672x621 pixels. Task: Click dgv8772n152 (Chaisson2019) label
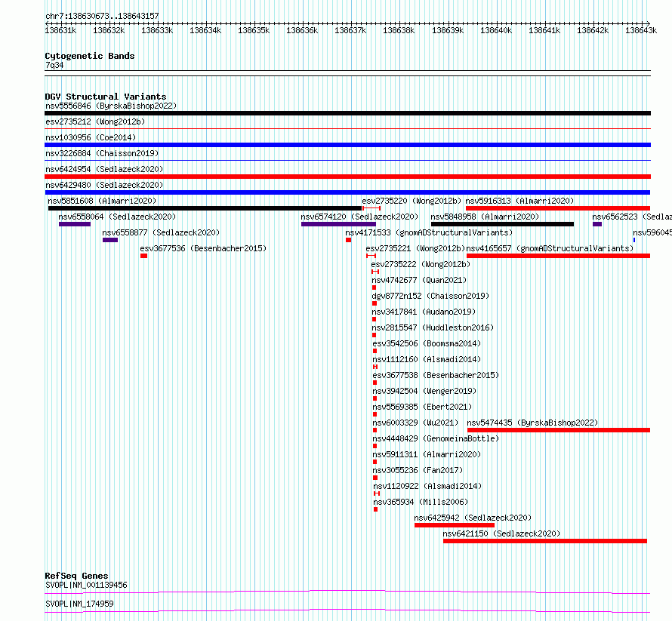[x=430, y=296]
